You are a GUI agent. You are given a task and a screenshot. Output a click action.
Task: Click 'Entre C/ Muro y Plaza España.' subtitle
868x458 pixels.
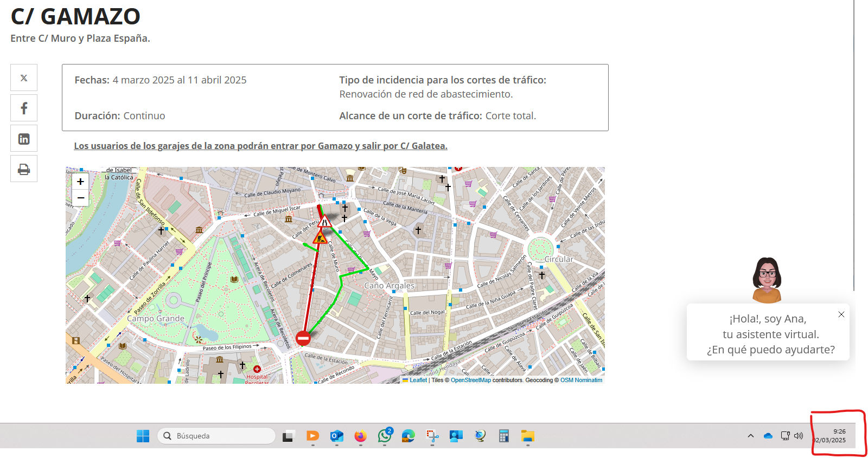80,38
